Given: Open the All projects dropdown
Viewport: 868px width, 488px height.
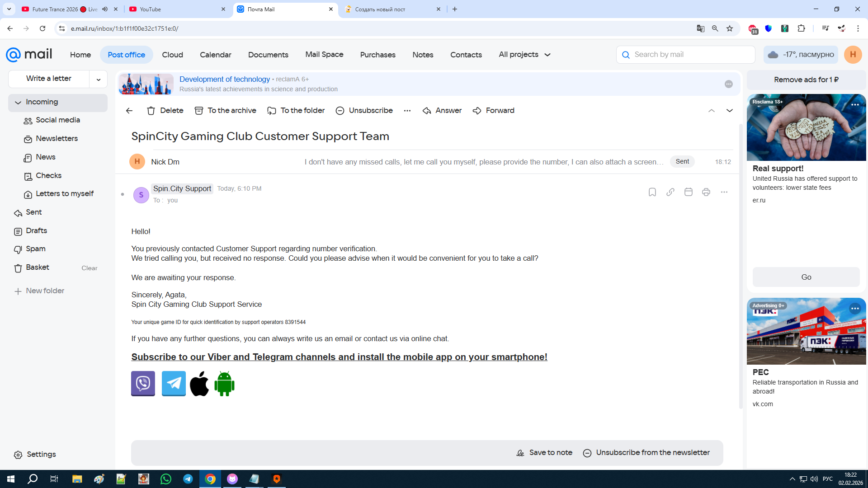Looking at the screenshot, I should point(524,55).
